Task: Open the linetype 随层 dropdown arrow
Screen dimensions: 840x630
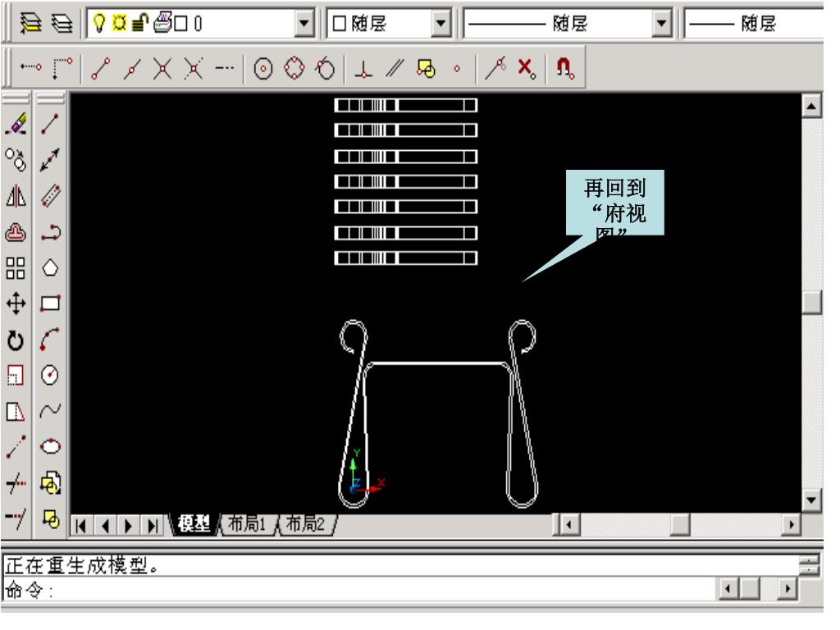Action: [661, 24]
